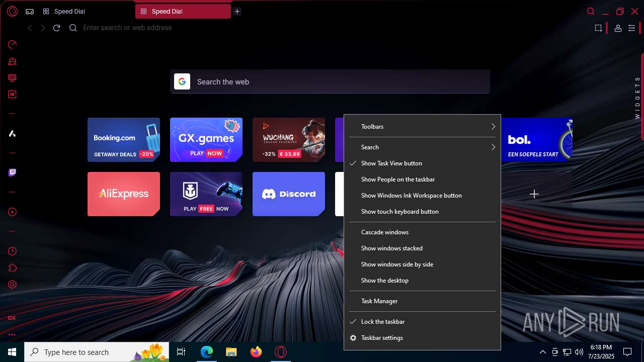Open Twitch panel in sidebar
This screenshot has height=362, width=644.
(12, 172)
